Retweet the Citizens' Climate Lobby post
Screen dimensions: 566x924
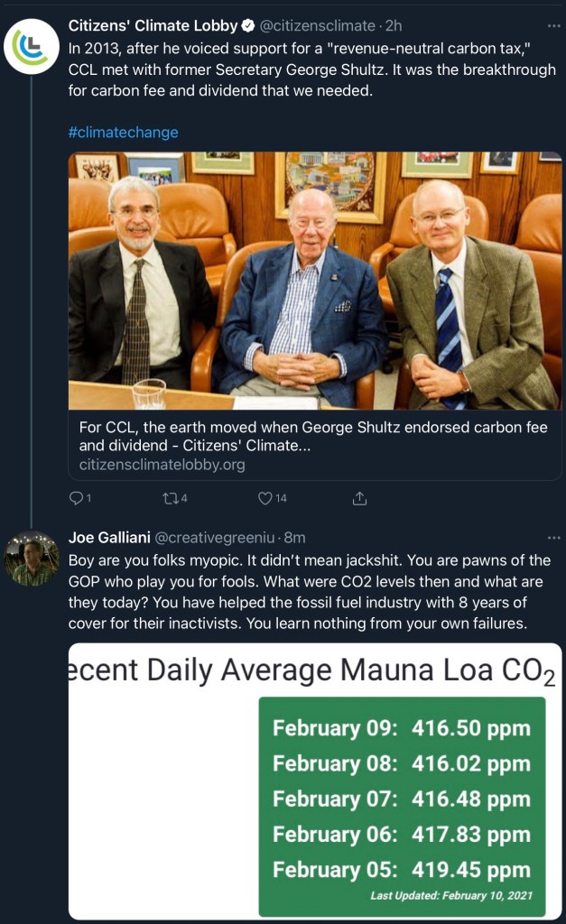[x=168, y=497]
